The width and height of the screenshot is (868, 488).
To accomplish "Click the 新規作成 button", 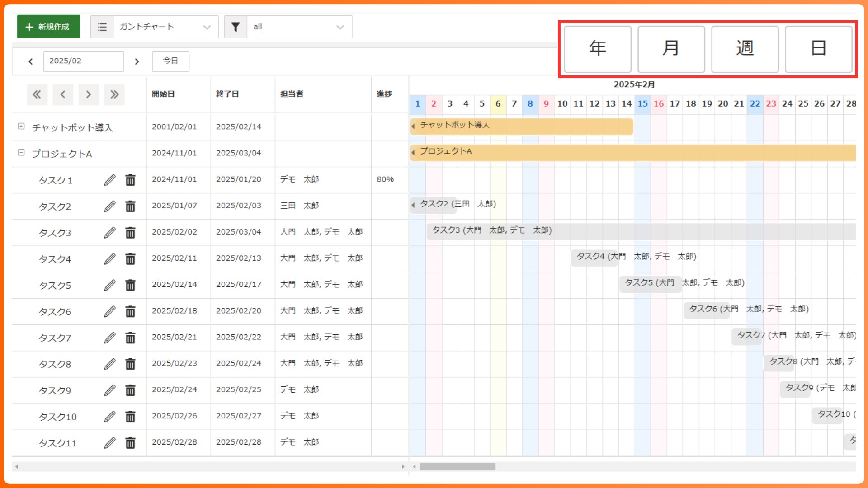I will point(48,27).
